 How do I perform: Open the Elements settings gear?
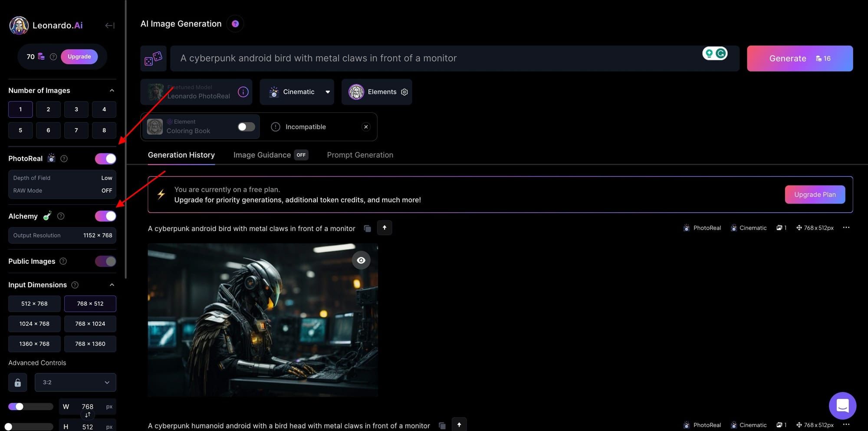[x=404, y=92]
